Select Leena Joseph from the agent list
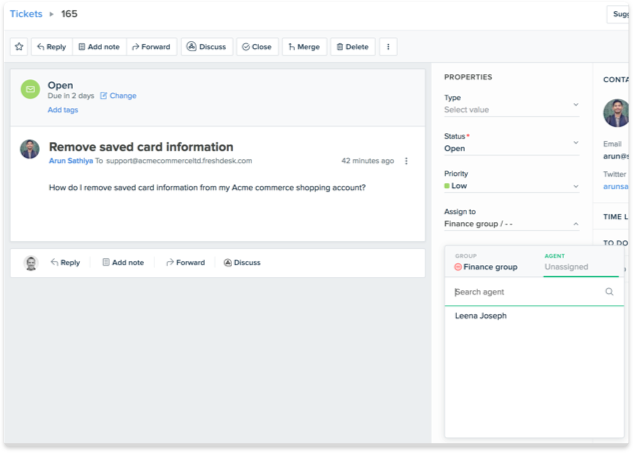This screenshot has height=453, width=633. tap(481, 316)
